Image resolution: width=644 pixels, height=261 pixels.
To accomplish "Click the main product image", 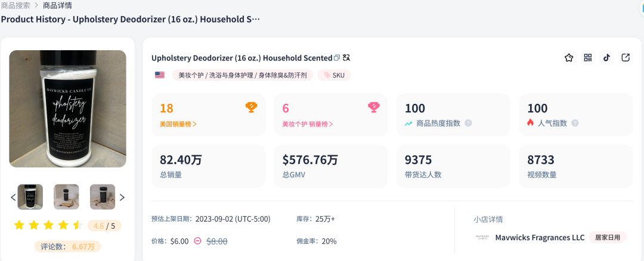I will (67, 109).
